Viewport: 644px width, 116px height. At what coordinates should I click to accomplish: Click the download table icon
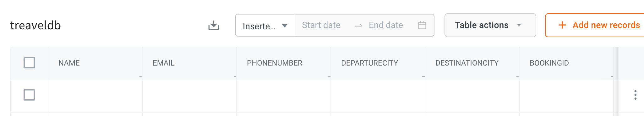pyautogui.click(x=214, y=25)
